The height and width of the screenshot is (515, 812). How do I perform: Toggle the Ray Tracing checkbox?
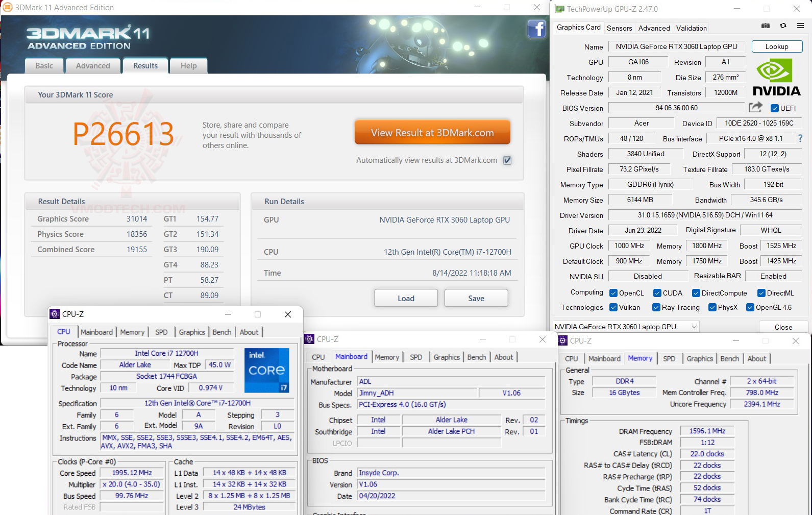656,307
